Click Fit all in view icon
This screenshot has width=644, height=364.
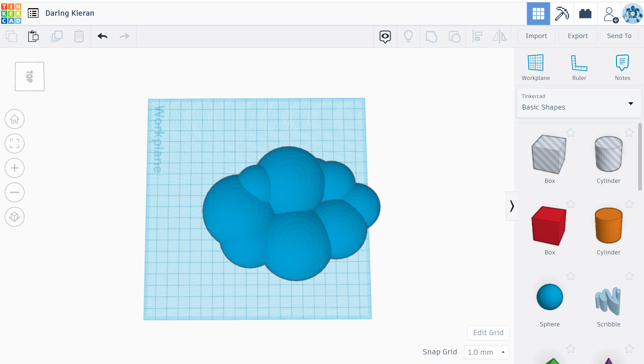(x=15, y=143)
